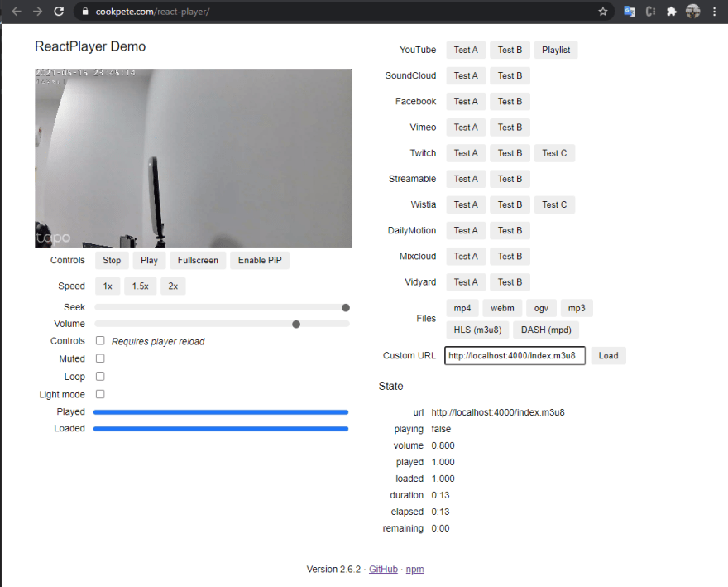Click the Enable PiP button
Image resolution: width=728 pixels, height=587 pixels.
pos(260,260)
